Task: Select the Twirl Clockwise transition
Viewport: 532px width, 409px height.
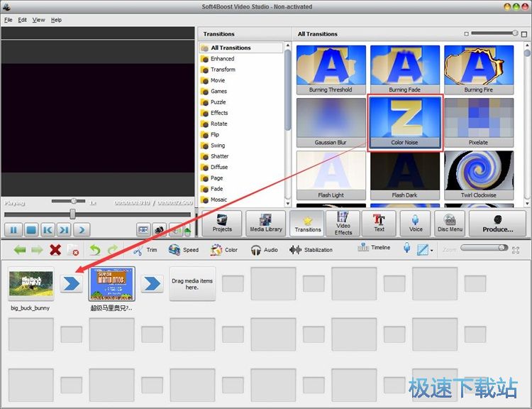Action: point(479,175)
